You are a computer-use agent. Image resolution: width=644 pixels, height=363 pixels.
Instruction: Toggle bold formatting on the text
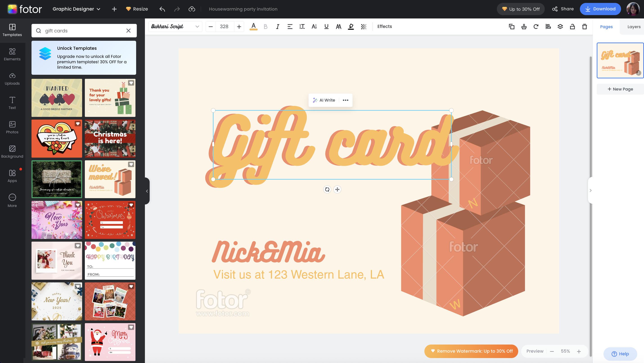point(266,26)
